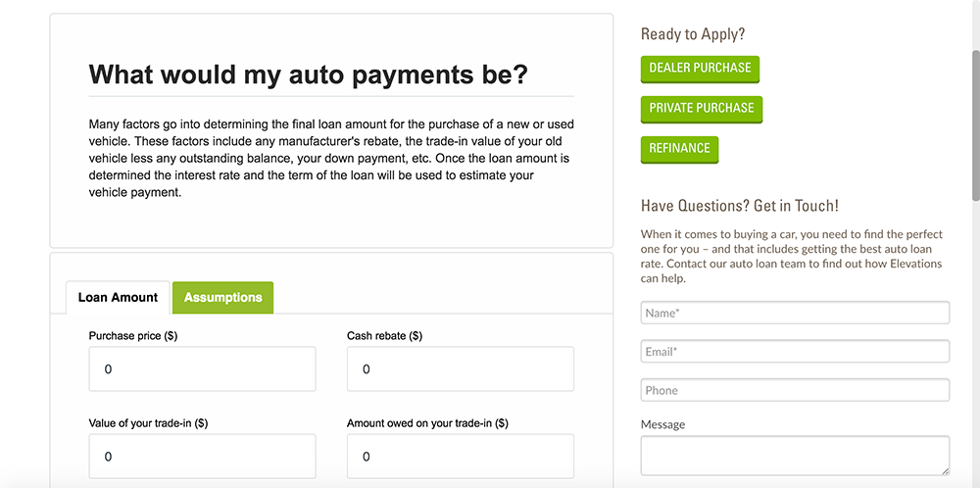Image resolution: width=980 pixels, height=488 pixels.
Task: Click the Purchase price ($) label
Action: (x=133, y=336)
